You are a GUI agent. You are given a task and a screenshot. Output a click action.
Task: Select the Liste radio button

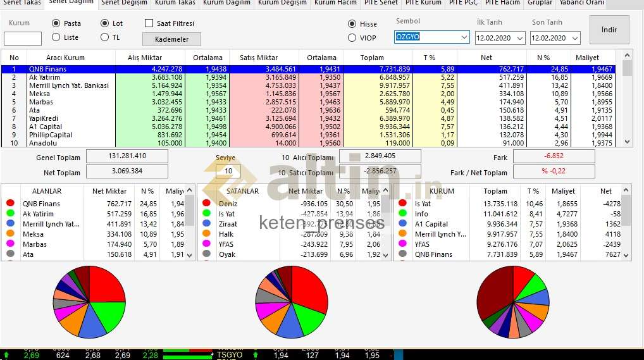pyautogui.click(x=56, y=37)
